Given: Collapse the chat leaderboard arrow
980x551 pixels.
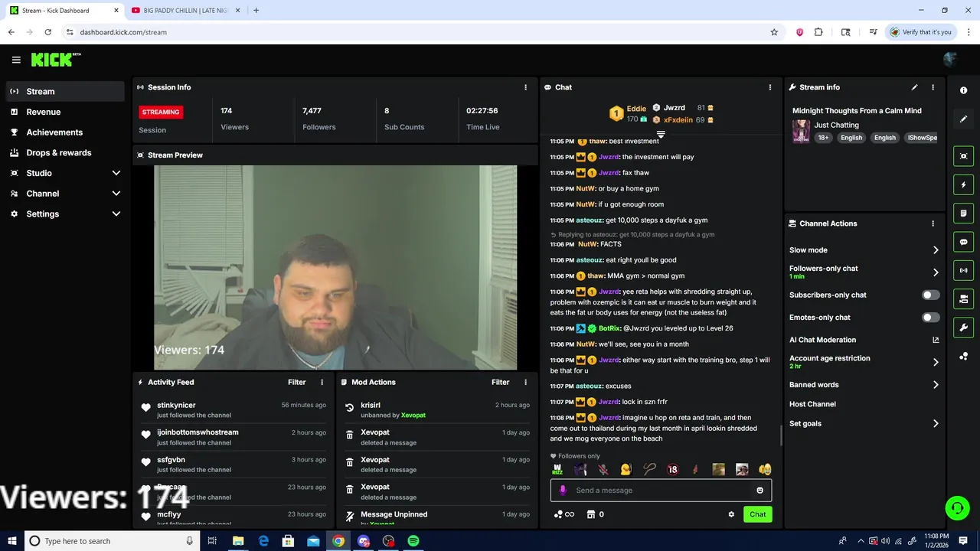Looking at the screenshot, I should click(661, 134).
